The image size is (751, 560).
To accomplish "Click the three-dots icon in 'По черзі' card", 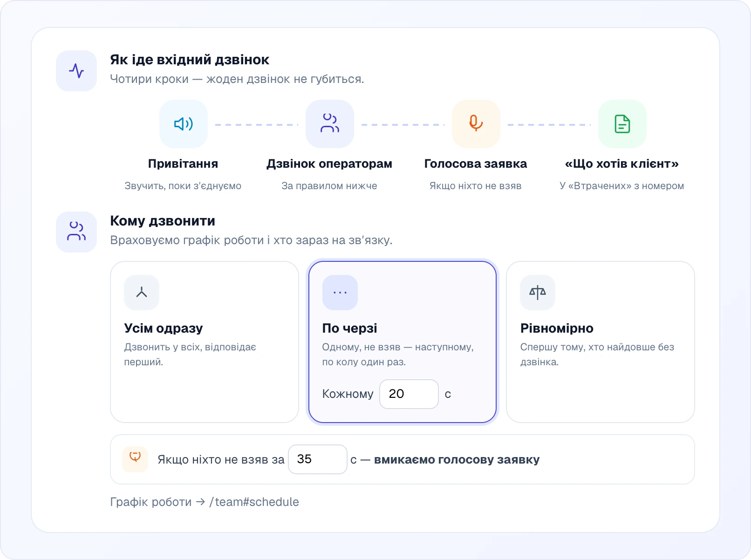I will pos(340,293).
